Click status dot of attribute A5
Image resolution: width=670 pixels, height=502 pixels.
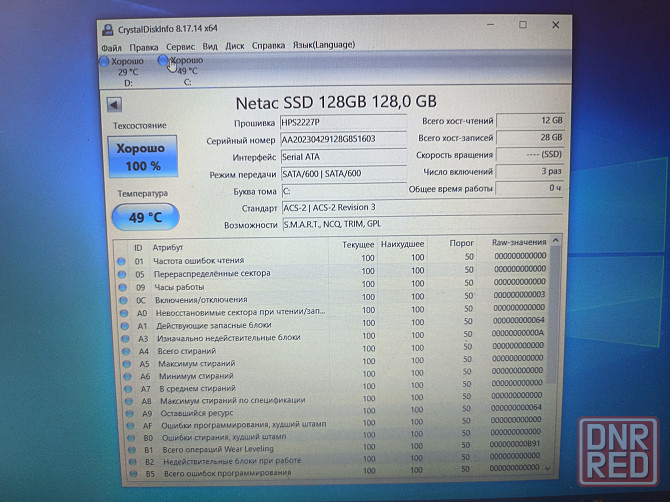127,364
